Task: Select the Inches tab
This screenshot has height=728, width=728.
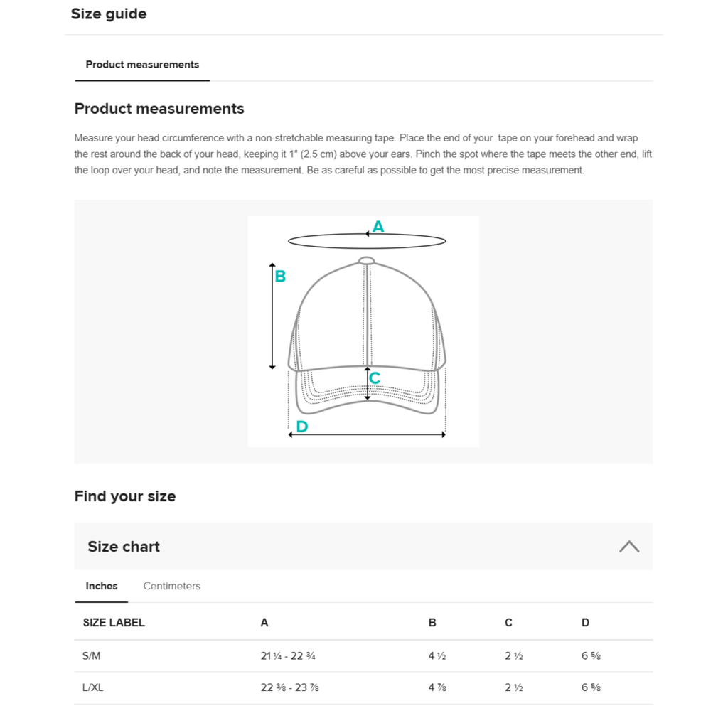Action: pyautogui.click(x=101, y=586)
